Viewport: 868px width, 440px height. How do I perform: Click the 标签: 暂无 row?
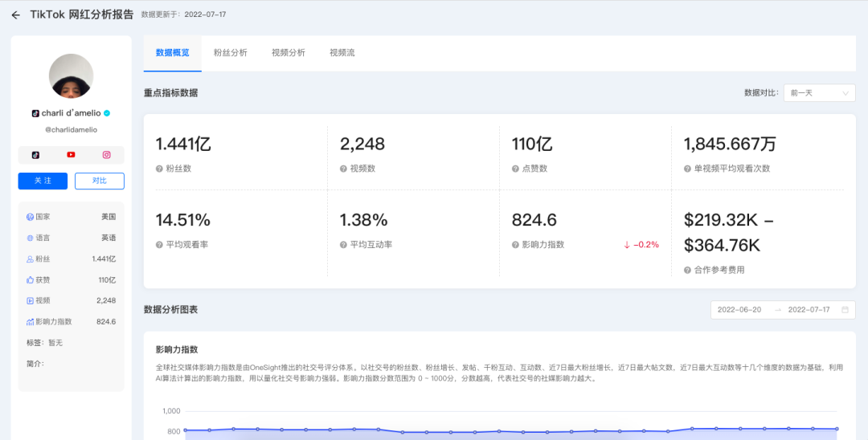tap(44, 343)
